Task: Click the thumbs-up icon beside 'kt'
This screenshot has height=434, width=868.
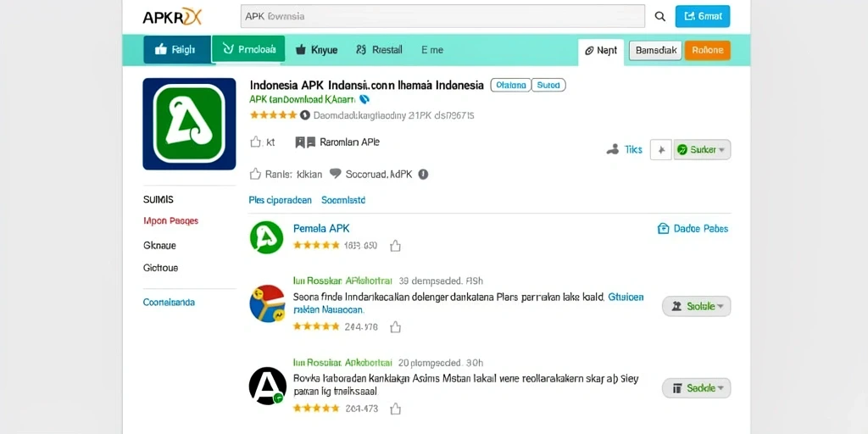Action: (255, 142)
